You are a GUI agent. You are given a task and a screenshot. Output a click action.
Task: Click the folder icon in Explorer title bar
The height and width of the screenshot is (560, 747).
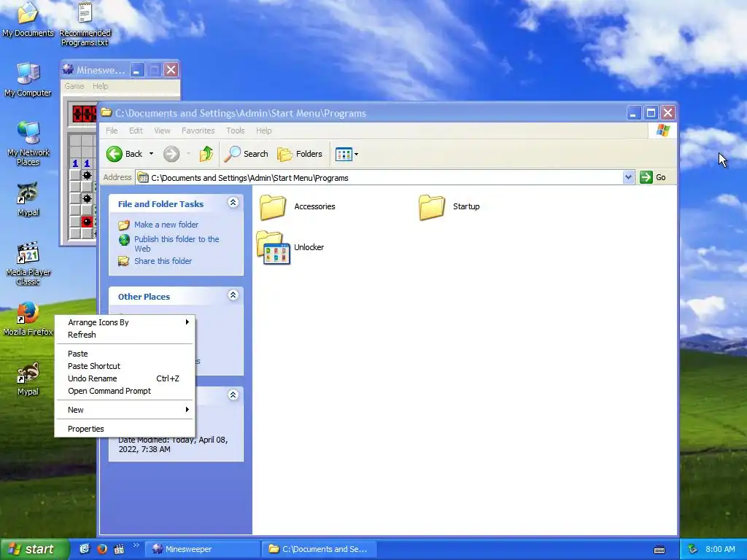107,113
